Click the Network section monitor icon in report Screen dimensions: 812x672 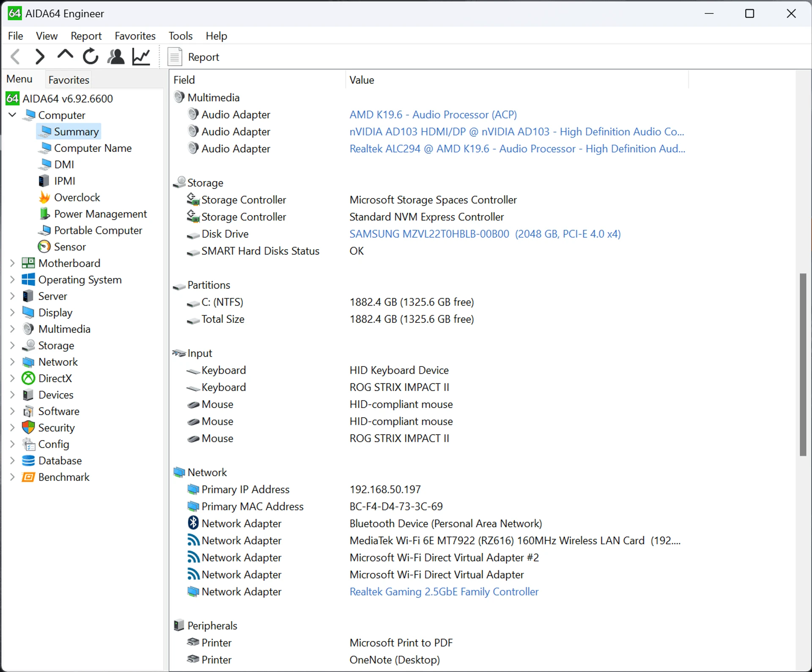[179, 472]
